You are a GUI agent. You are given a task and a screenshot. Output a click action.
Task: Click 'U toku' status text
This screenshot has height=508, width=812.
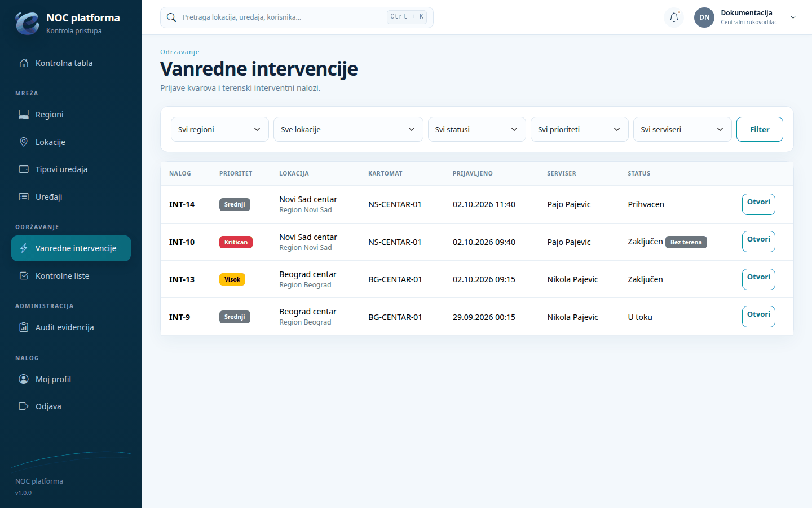coord(640,317)
